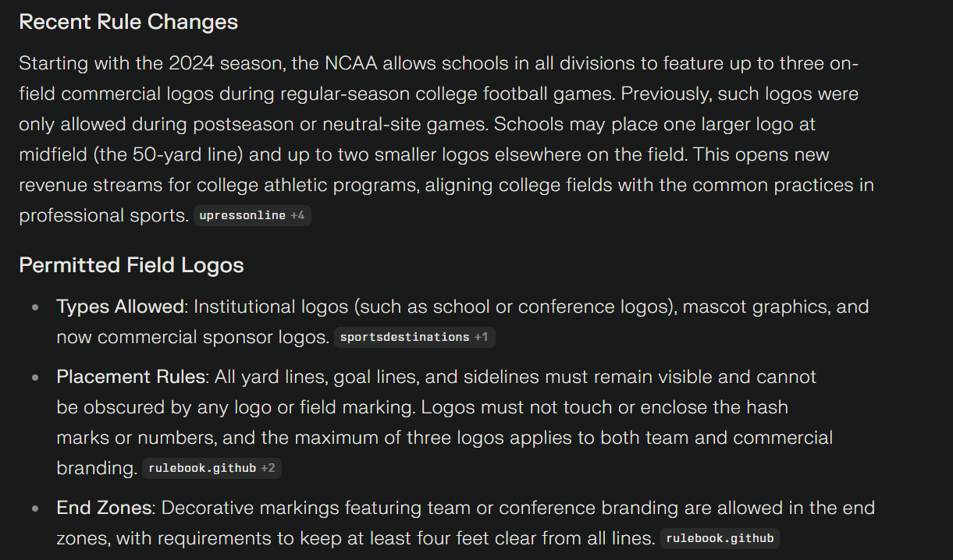Click the "Recent Rule Changes" heading
This screenshot has width=953, height=560.
click(128, 22)
